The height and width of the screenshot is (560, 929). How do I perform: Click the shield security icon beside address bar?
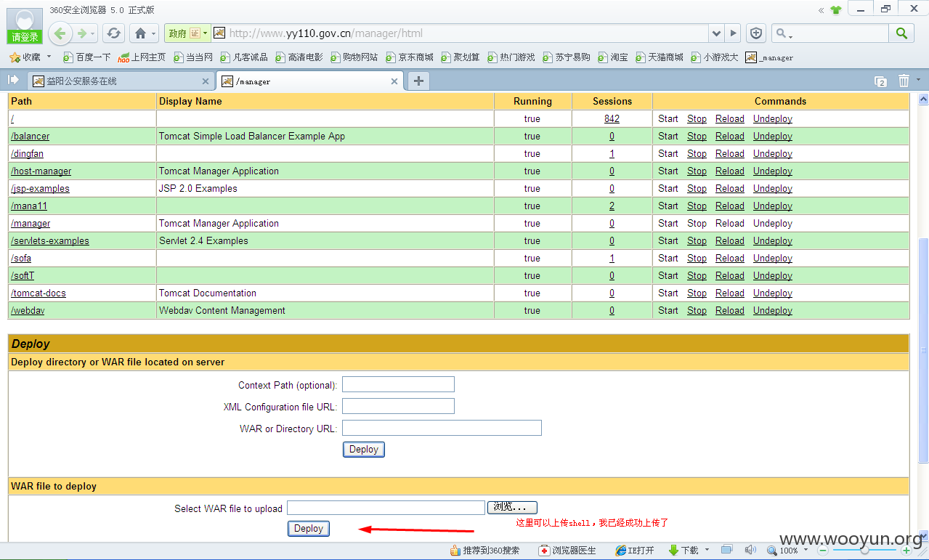(756, 33)
